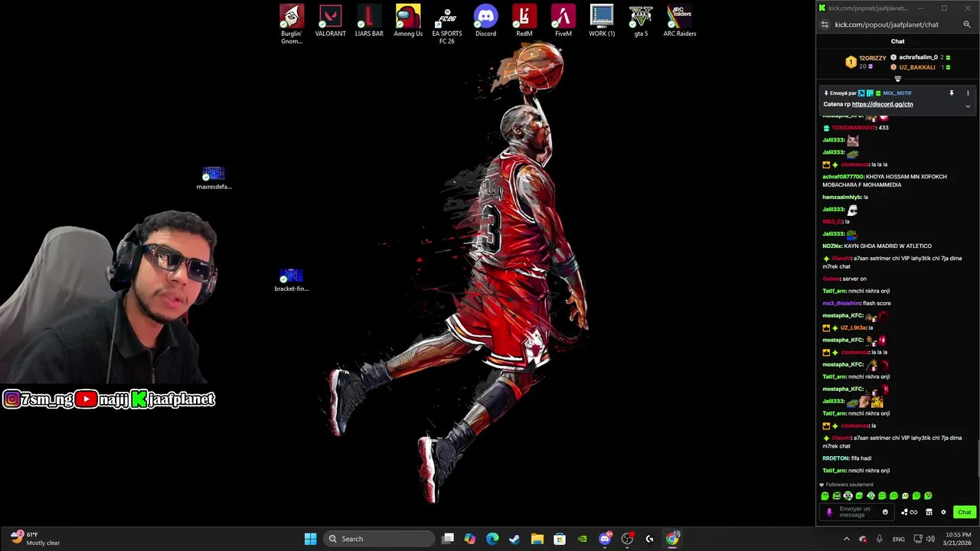Launch VALORANT from the desktop

pyautogui.click(x=331, y=21)
